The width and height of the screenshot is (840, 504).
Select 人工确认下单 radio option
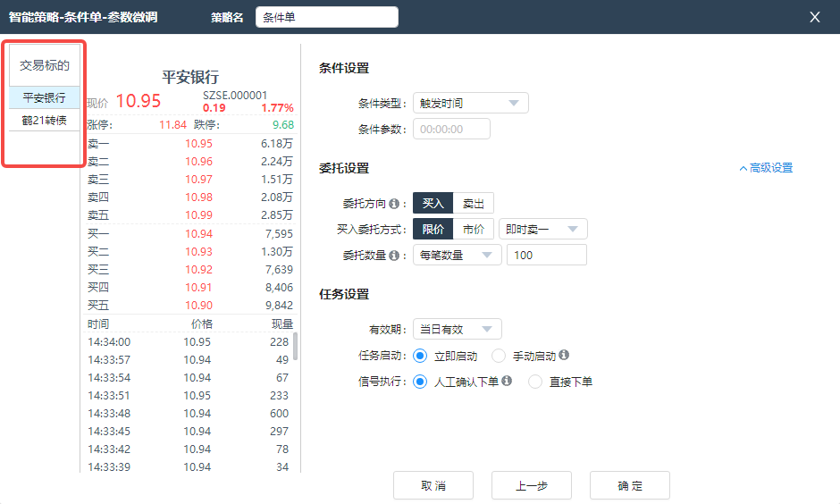tap(420, 382)
